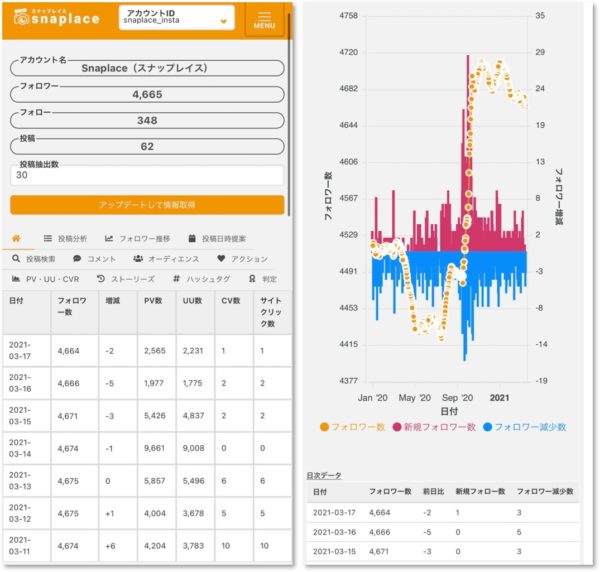
Task: Toggle the フォロワー減少数 blue legend item
Action: click(x=524, y=427)
